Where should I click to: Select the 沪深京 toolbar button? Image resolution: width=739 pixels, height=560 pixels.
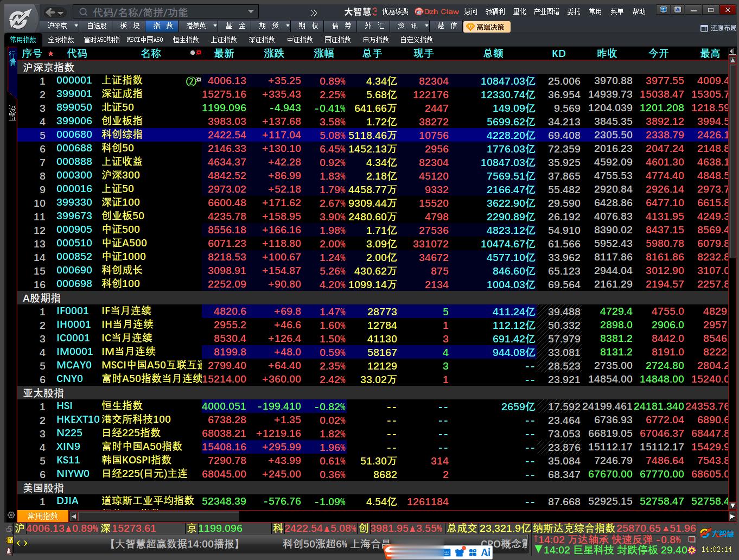(x=58, y=26)
